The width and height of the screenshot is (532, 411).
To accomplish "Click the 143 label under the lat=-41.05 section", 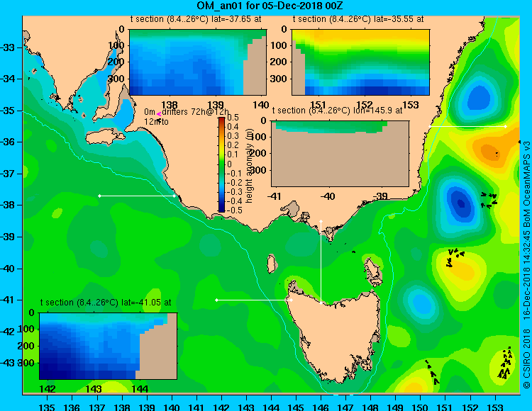I will point(94,389).
